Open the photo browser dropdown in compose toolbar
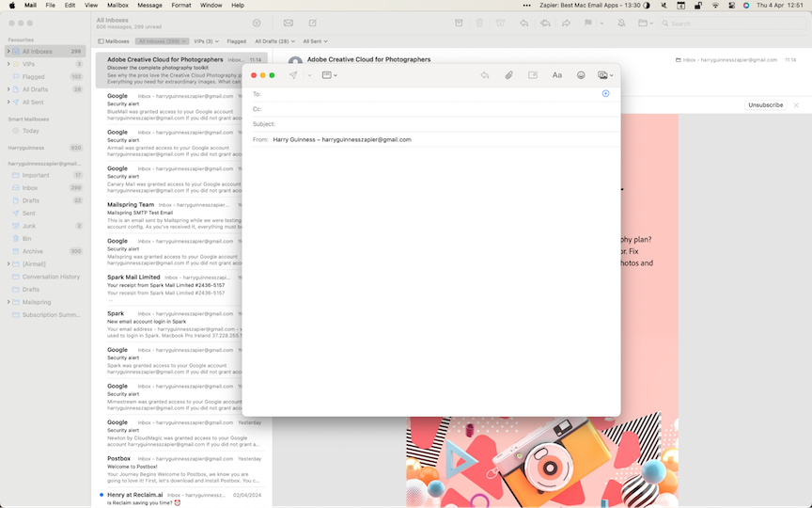The width and height of the screenshot is (812, 508). (605, 75)
